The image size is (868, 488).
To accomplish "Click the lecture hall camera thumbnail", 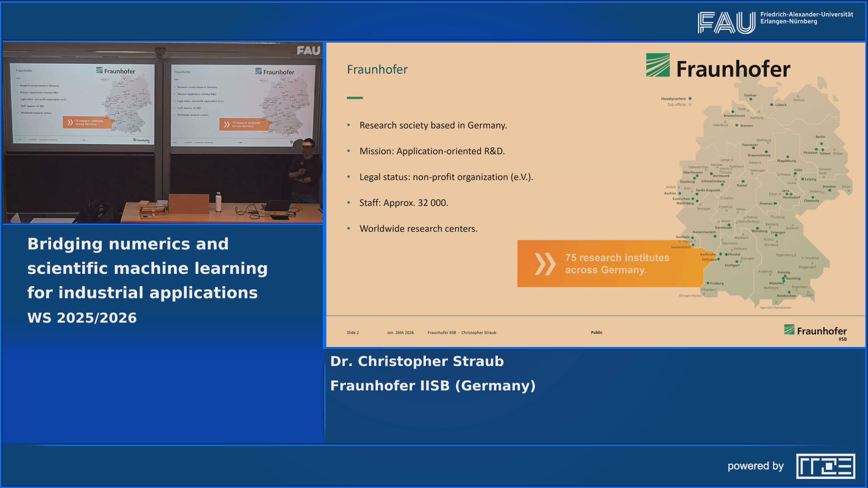I will pyautogui.click(x=163, y=133).
